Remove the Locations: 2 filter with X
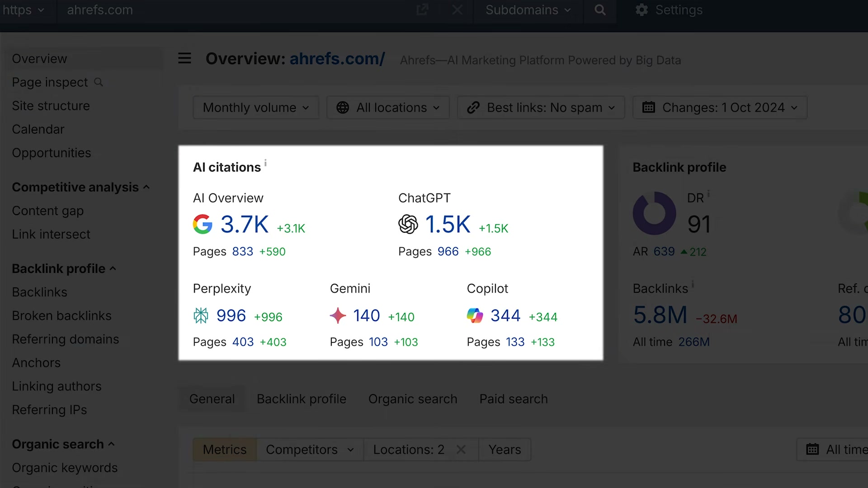This screenshot has height=488, width=868. [x=461, y=450]
